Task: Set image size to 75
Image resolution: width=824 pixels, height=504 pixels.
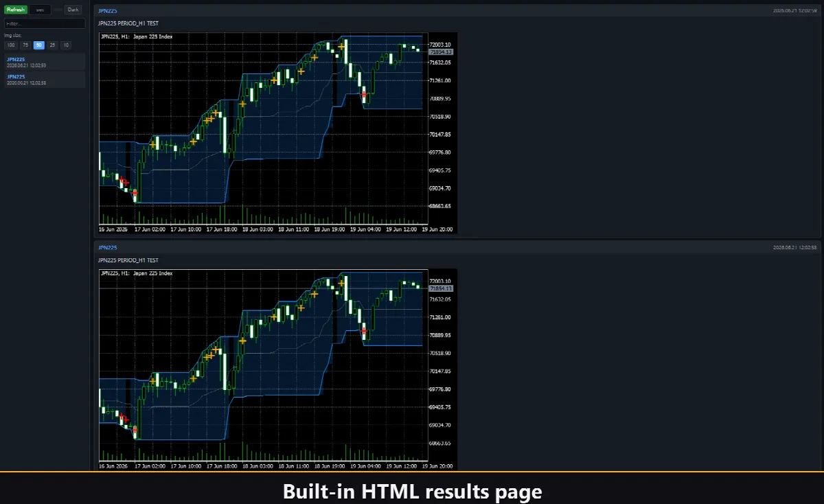Action: pos(25,45)
